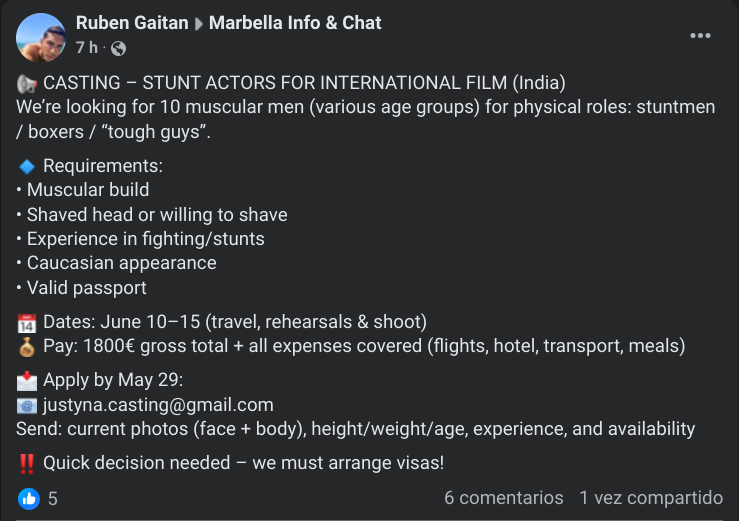Click the money bag icon next to Pay

tap(27, 347)
